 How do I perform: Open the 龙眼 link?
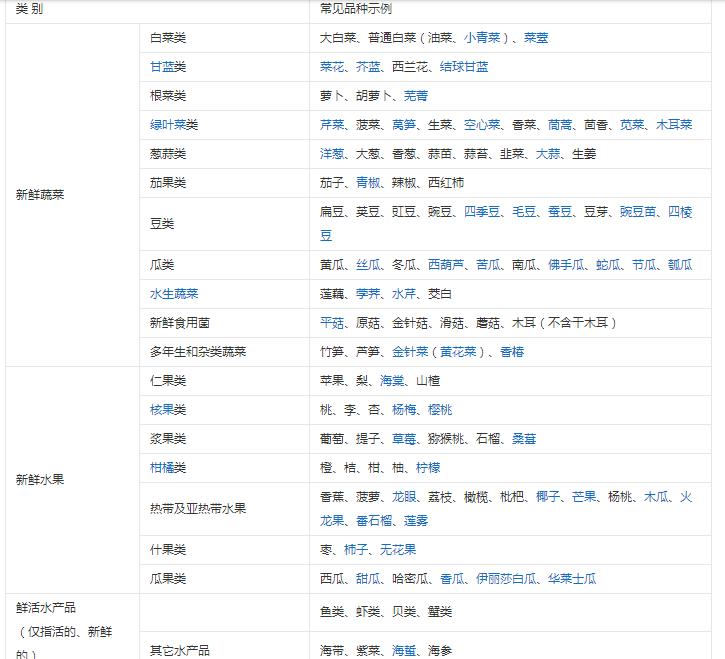coord(404,497)
